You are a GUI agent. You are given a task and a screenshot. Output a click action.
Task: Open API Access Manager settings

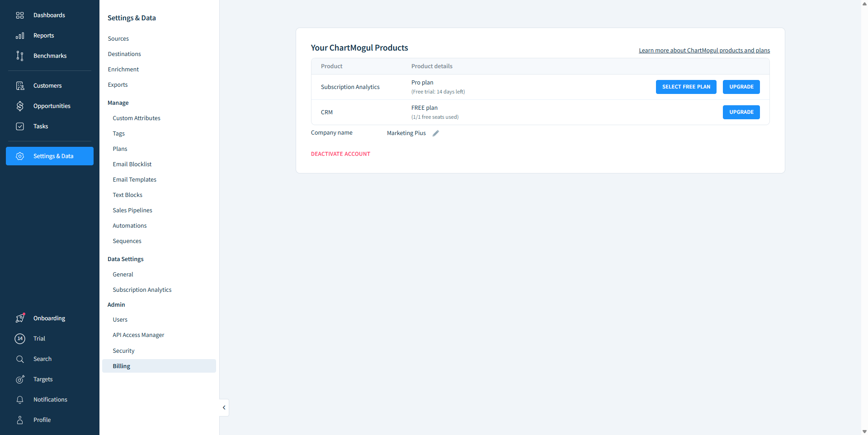point(138,335)
